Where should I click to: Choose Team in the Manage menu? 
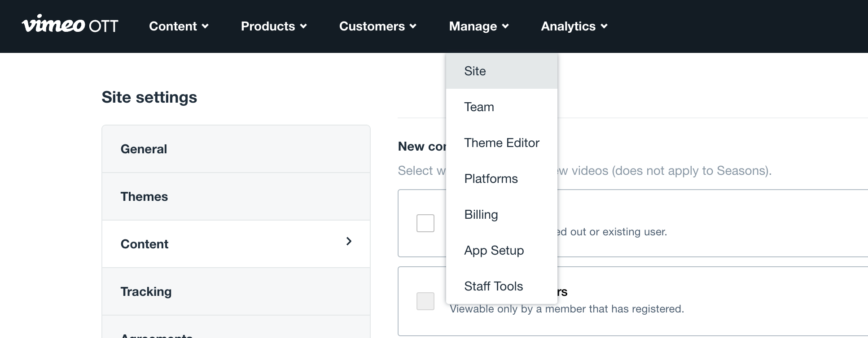click(x=479, y=107)
